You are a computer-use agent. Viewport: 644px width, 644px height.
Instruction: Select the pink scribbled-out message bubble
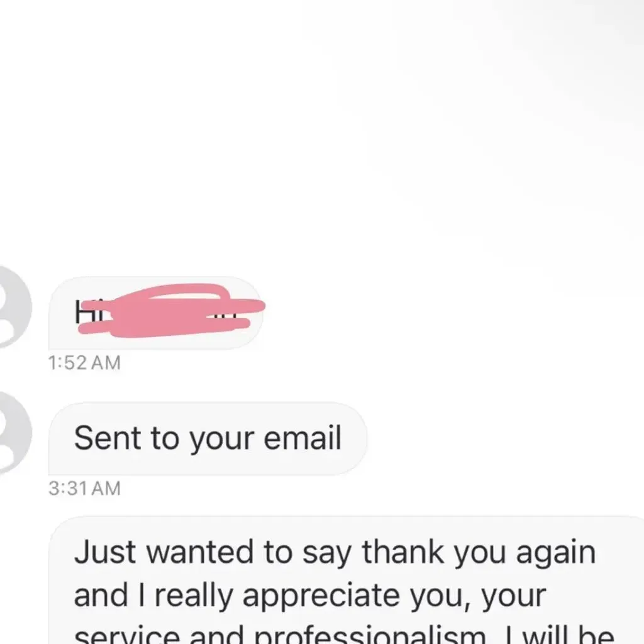(155, 313)
